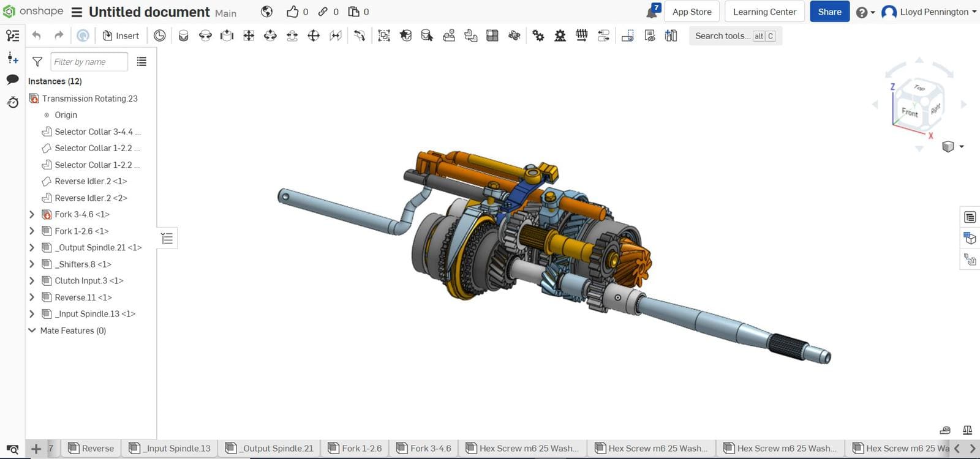Open the view cube display dropdown
Screen dimensions: 980x459
click(962, 147)
